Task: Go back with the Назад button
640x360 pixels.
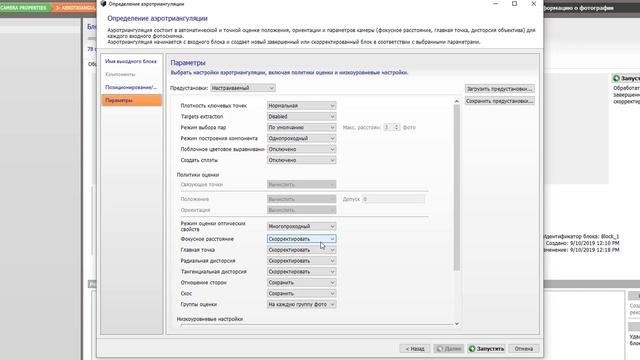Action: point(415,349)
